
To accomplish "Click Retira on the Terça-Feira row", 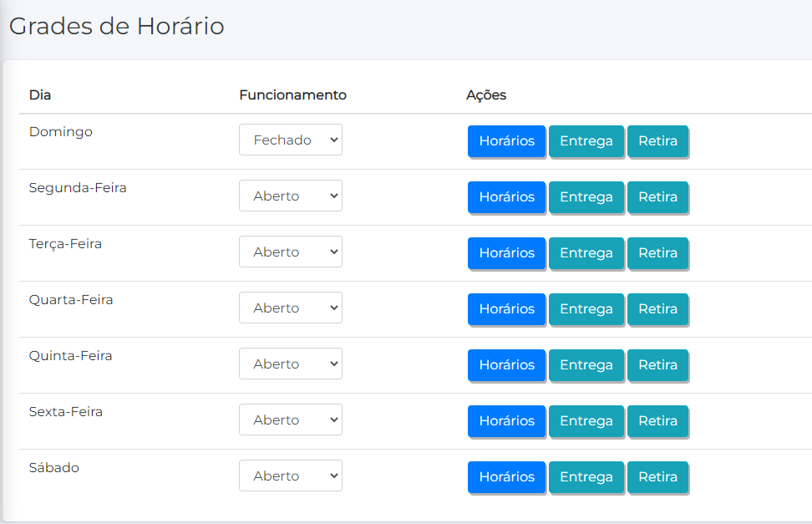I will click(657, 253).
